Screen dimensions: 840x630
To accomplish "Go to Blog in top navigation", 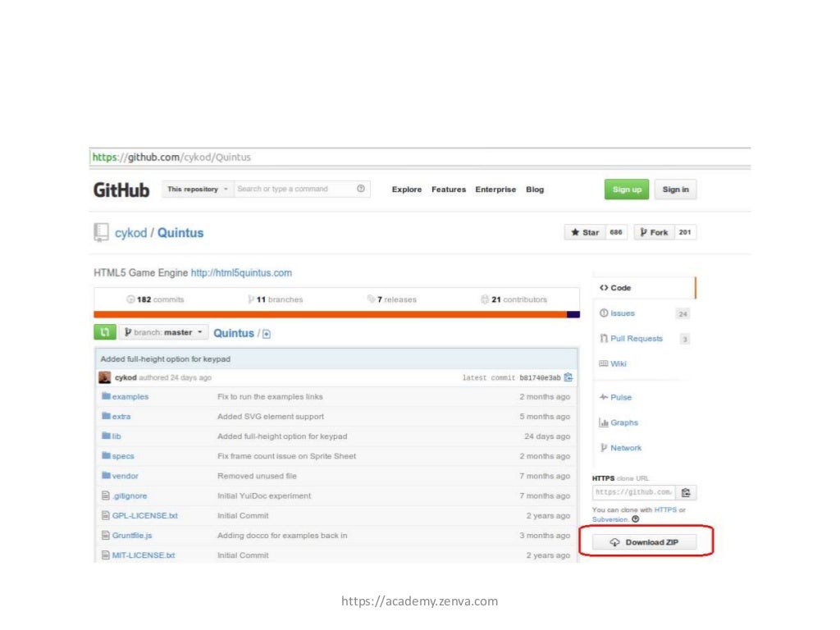I will [x=535, y=189].
